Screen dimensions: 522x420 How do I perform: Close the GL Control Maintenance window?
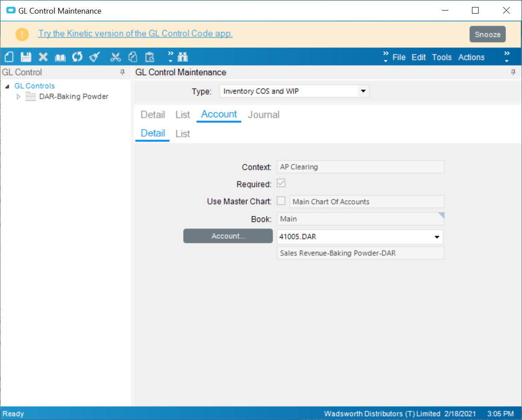coord(506,11)
